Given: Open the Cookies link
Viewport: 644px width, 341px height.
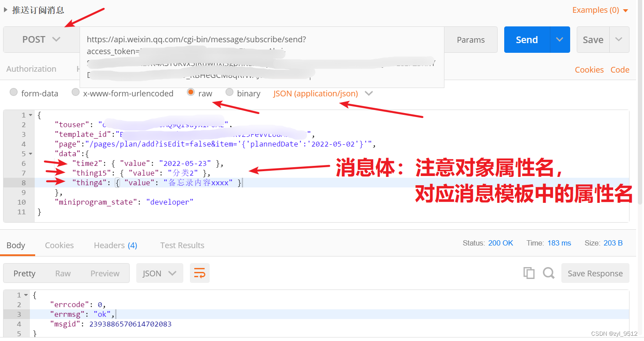Looking at the screenshot, I should click(589, 70).
